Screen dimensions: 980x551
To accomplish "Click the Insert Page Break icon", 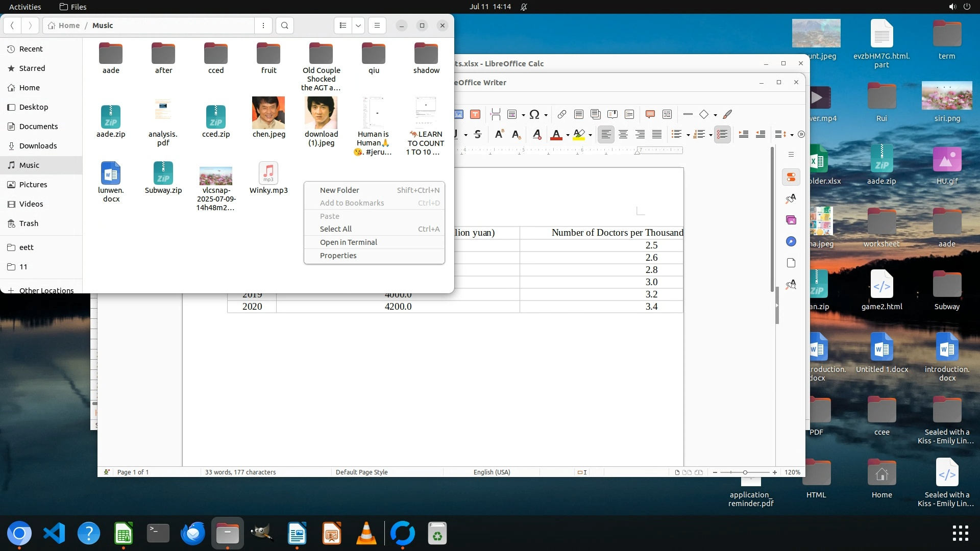I will (495, 114).
